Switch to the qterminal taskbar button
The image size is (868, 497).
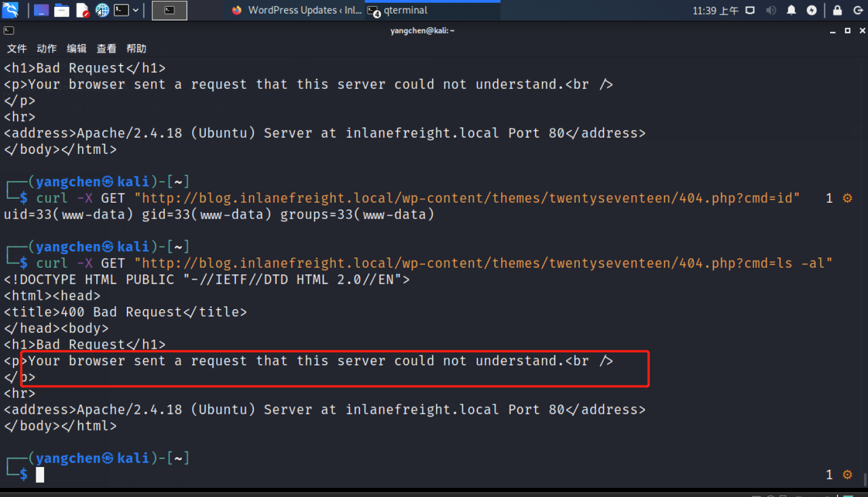click(433, 10)
